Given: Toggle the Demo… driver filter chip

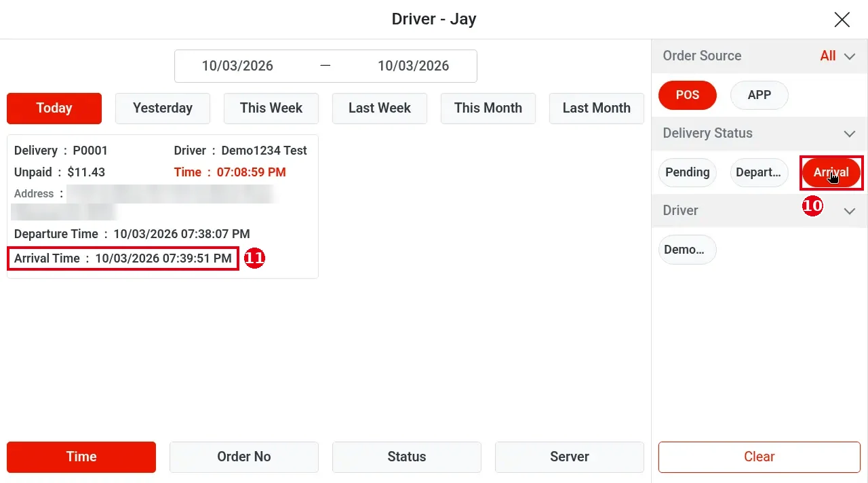Looking at the screenshot, I should pyautogui.click(x=688, y=250).
